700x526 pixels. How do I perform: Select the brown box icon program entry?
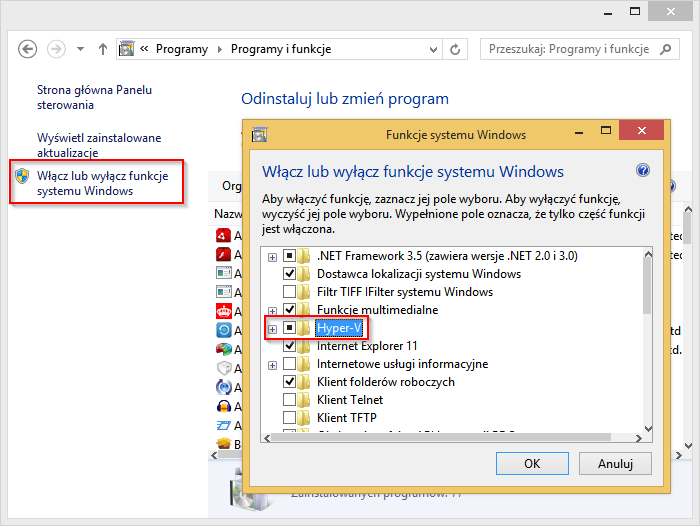[223, 443]
